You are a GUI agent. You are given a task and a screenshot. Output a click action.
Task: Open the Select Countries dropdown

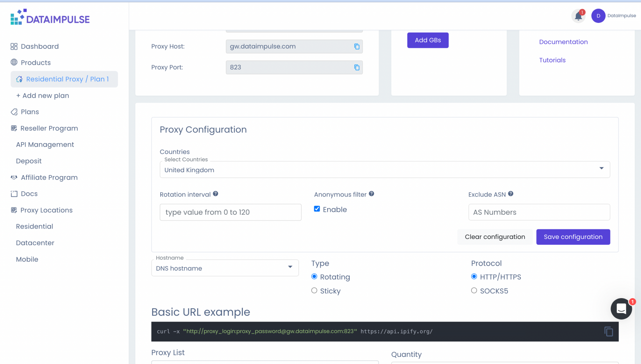tap(601, 168)
